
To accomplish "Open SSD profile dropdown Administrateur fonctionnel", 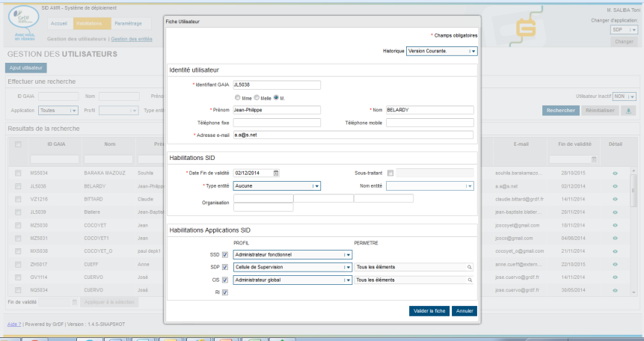I will 292,255.
